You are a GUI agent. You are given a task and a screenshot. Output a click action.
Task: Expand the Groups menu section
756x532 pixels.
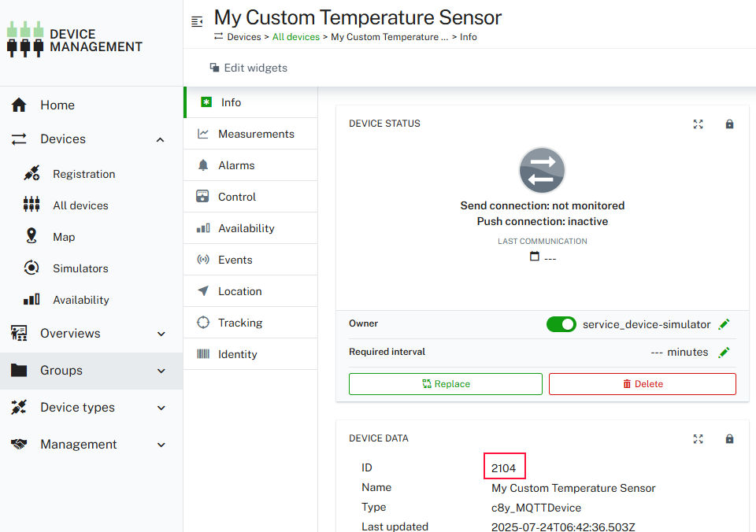[x=161, y=371]
